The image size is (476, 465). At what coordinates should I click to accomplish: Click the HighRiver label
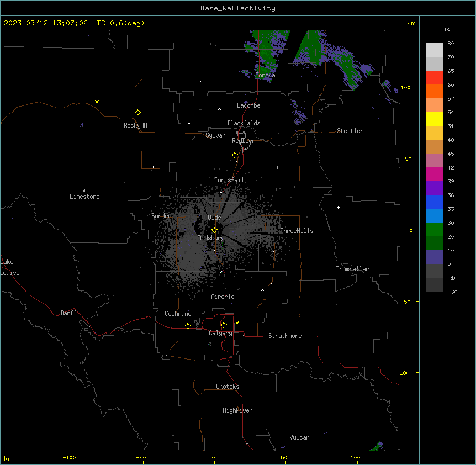[237, 410]
